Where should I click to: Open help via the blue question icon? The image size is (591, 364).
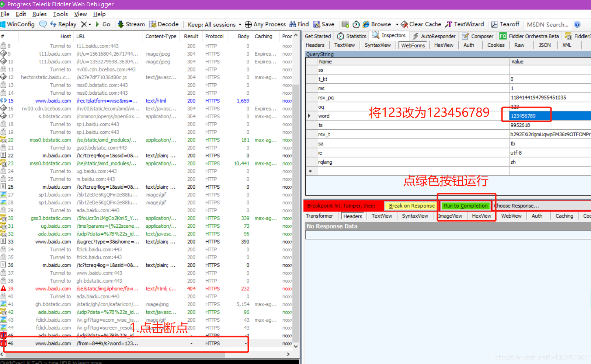577,24
